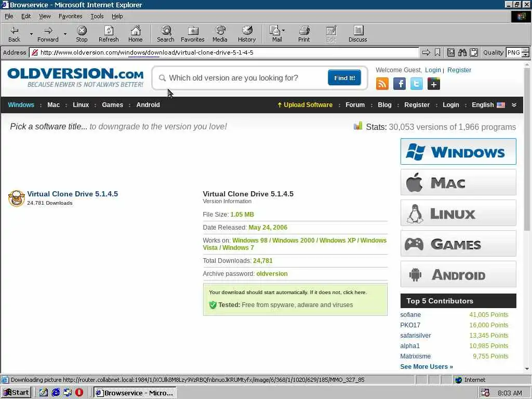
Task: Open the Forward history dropdown arrow
Action: point(65,34)
